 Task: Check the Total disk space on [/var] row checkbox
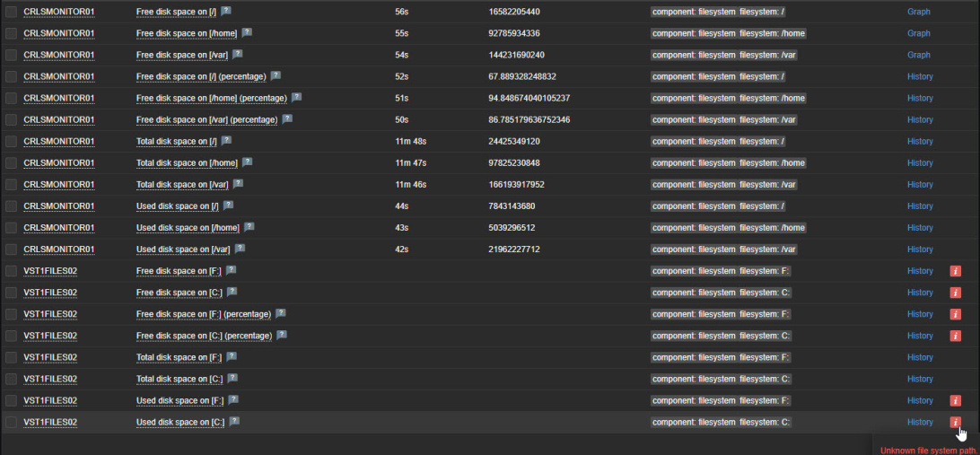12,184
